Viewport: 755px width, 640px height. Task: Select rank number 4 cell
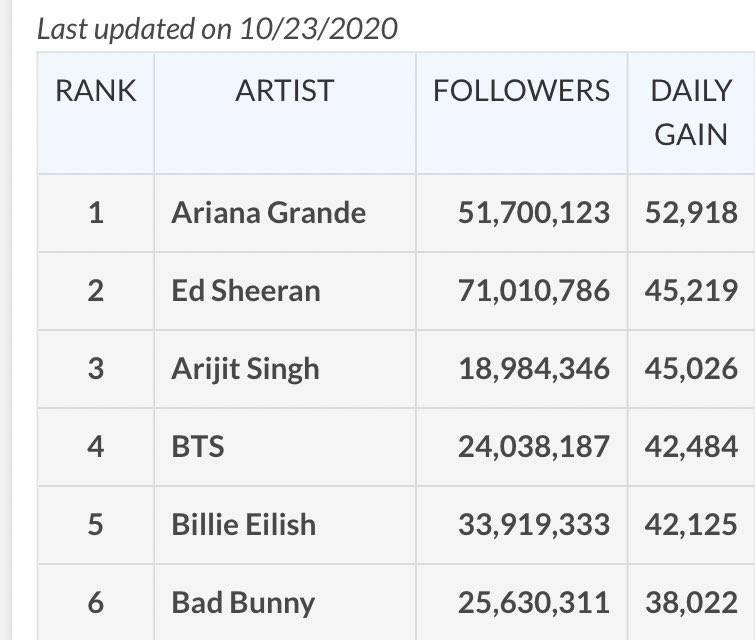pyautogui.click(x=96, y=446)
